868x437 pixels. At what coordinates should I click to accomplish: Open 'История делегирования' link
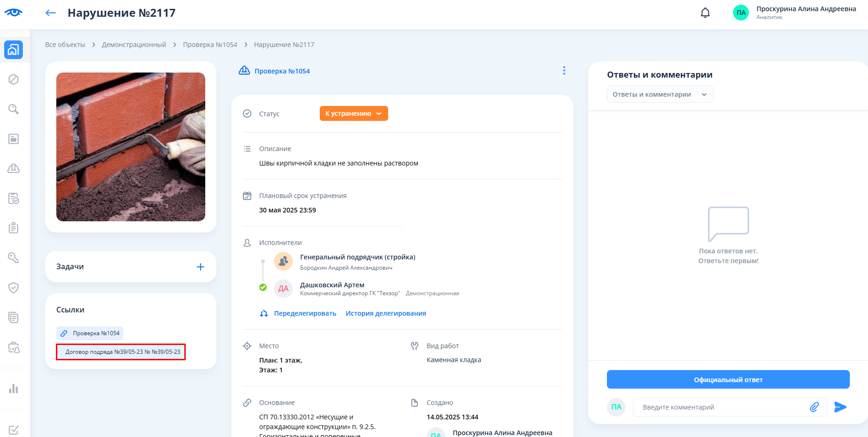[x=386, y=313]
